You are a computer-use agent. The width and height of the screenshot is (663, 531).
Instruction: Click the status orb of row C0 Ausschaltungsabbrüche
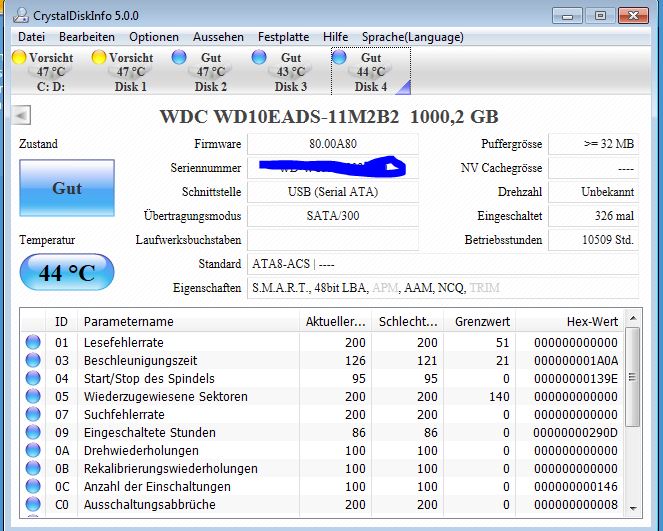(33, 504)
